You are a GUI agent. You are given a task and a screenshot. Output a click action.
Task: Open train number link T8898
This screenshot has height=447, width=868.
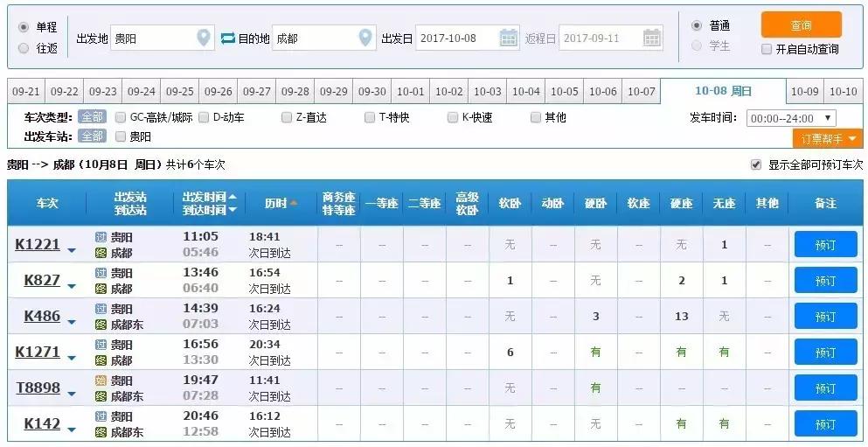(38, 388)
